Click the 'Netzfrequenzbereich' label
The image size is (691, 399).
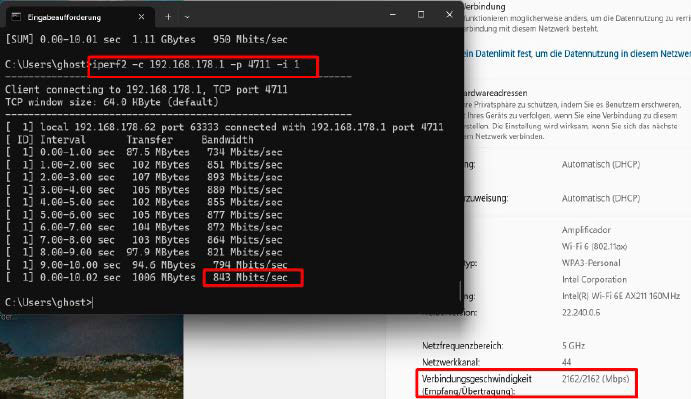(462, 346)
